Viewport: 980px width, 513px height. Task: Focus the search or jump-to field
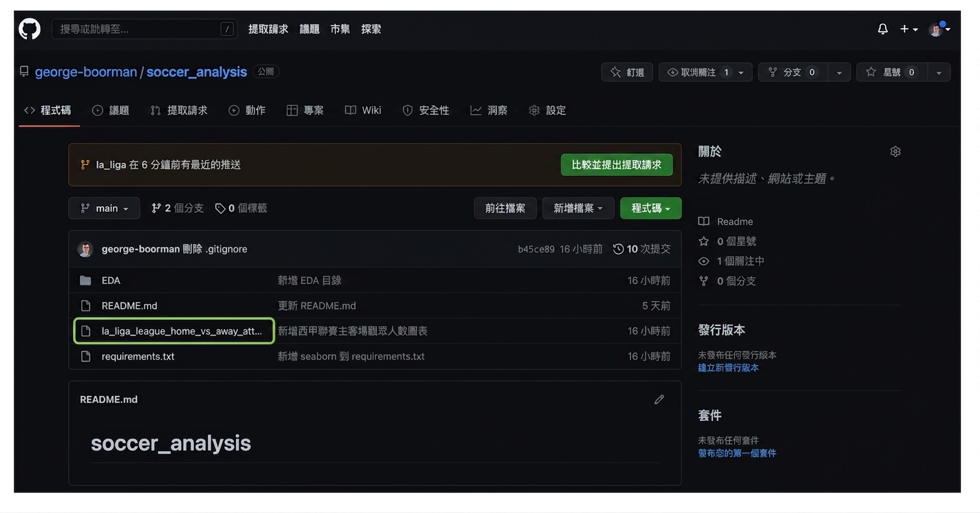[x=145, y=29]
